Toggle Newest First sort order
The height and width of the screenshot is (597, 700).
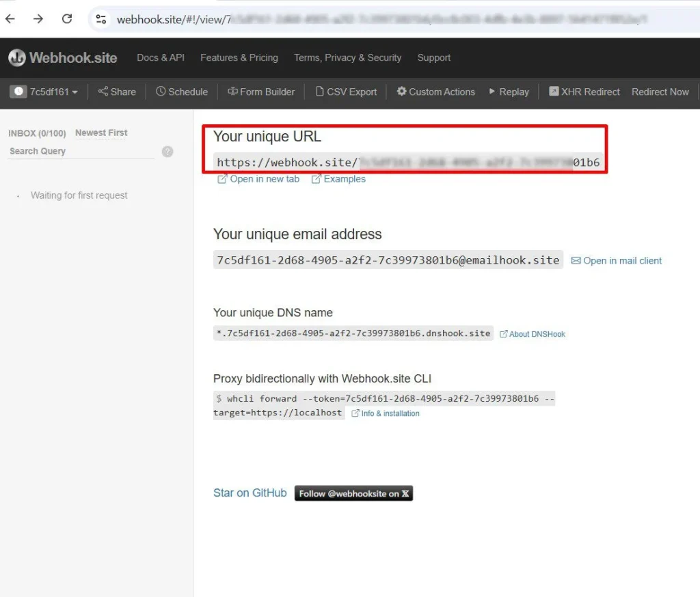click(101, 133)
